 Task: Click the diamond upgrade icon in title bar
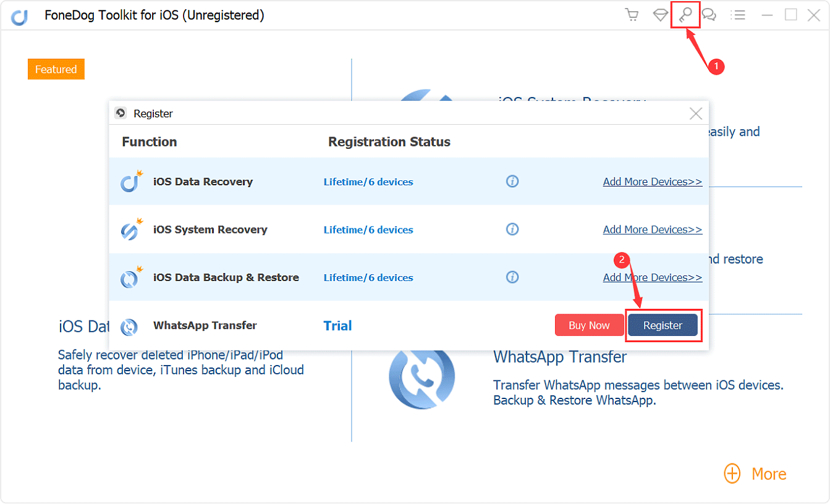(660, 15)
